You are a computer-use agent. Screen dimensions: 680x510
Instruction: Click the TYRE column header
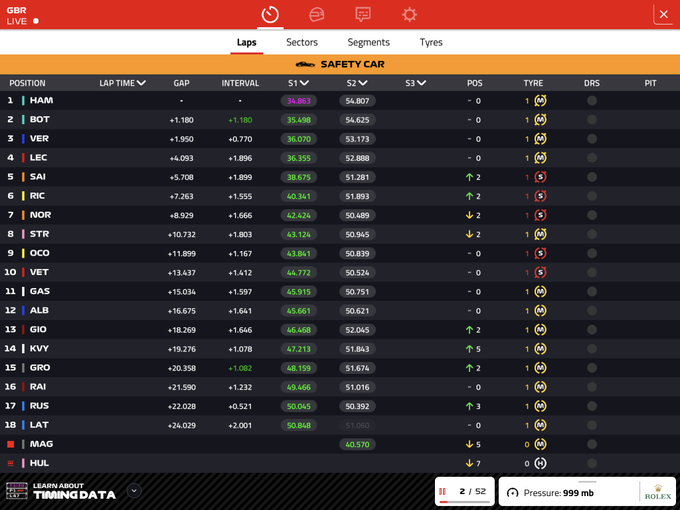coord(533,83)
